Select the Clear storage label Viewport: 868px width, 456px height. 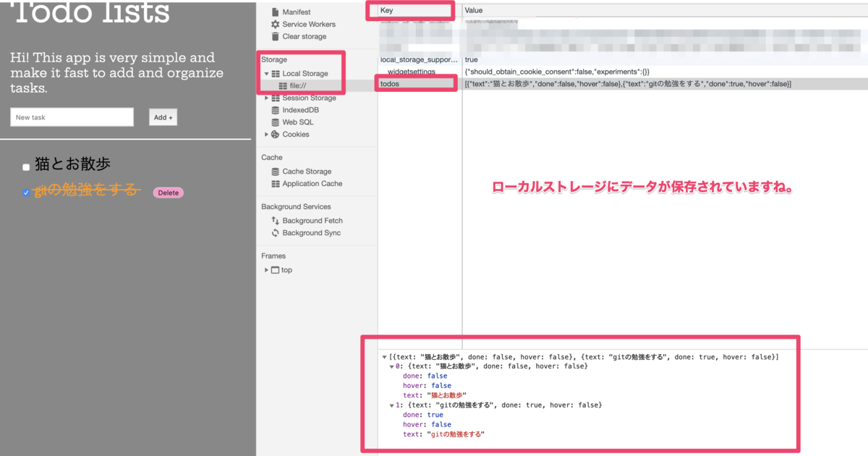click(305, 36)
